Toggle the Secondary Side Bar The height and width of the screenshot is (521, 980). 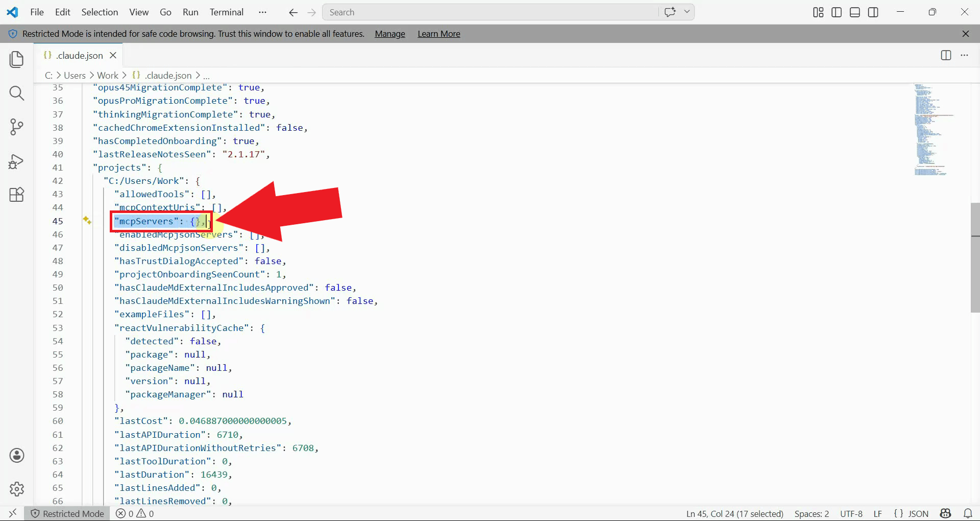(x=873, y=12)
